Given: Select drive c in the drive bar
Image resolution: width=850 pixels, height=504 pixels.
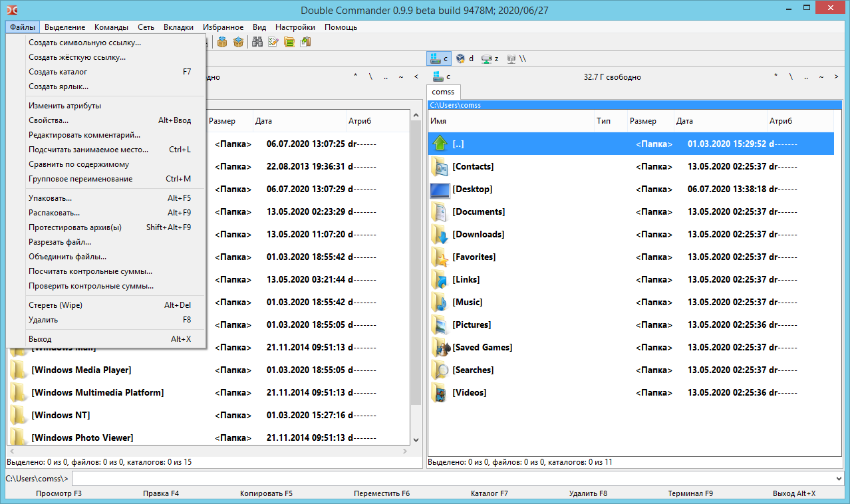Looking at the screenshot, I should (439, 59).
